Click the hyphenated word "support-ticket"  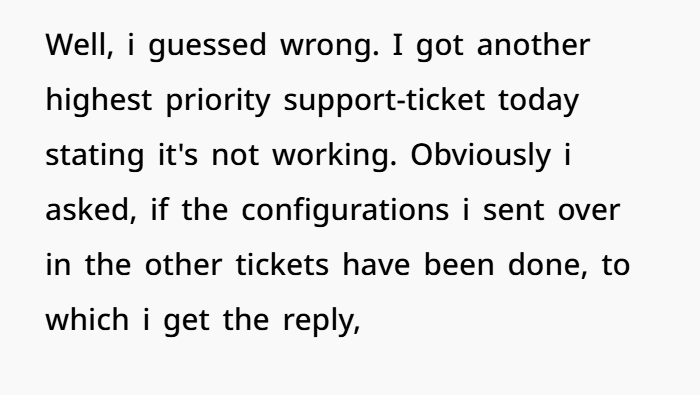[384, 101]
